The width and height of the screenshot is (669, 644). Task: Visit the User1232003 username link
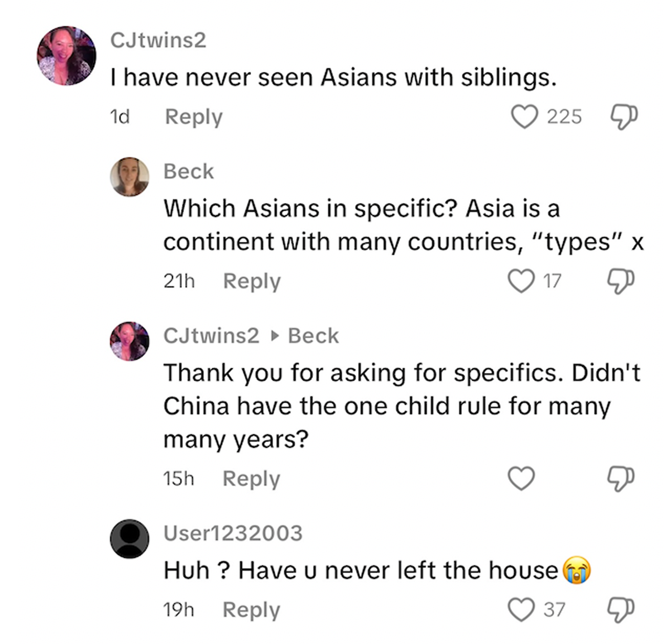pos(233,533)
